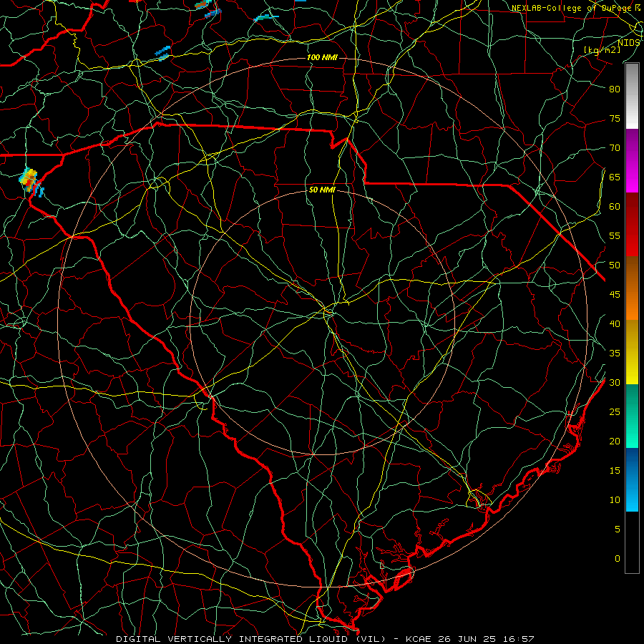The height and width of the screenshot is (644, 644).
Task: Select the 10 legend label
Action: [x=615, y=500]
